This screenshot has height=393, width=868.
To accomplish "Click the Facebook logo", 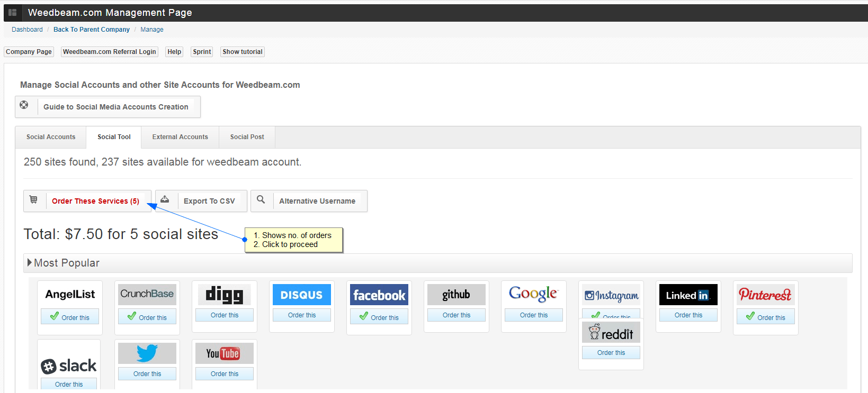I will (379, 295).
